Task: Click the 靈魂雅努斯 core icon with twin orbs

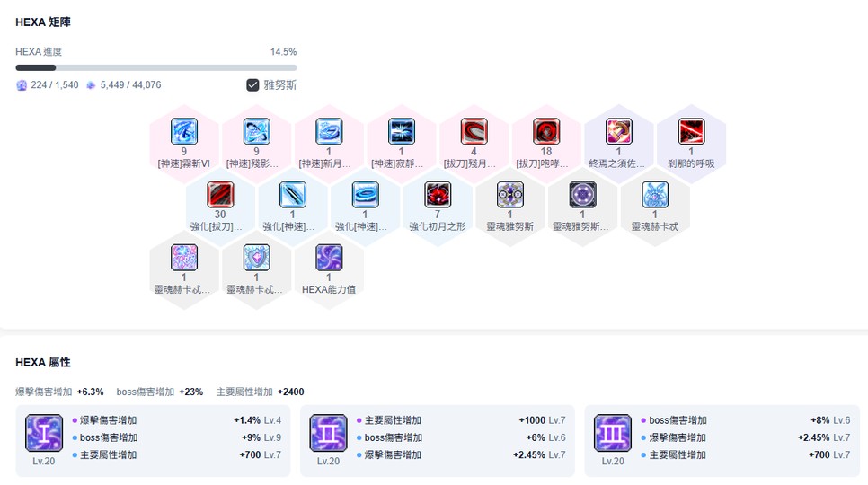Action: (509, 195)
